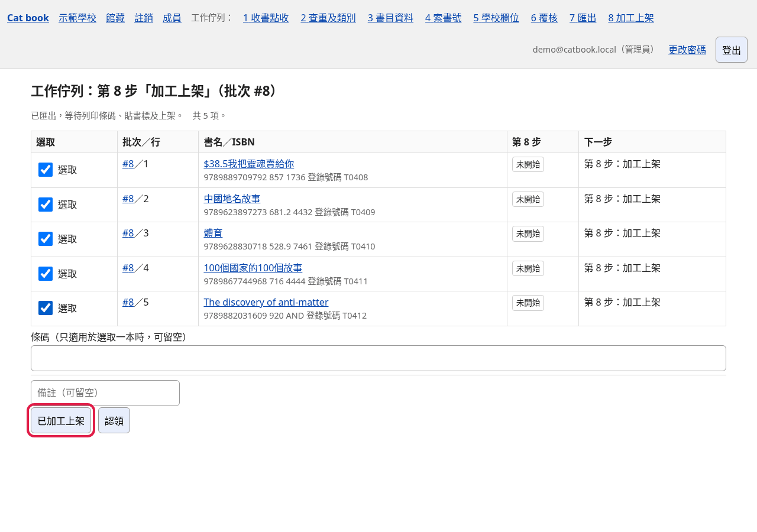Uncheck the checkbox for 中國地名故事
The width and height of the screenshot is (757, 532).
coord(46,205)
